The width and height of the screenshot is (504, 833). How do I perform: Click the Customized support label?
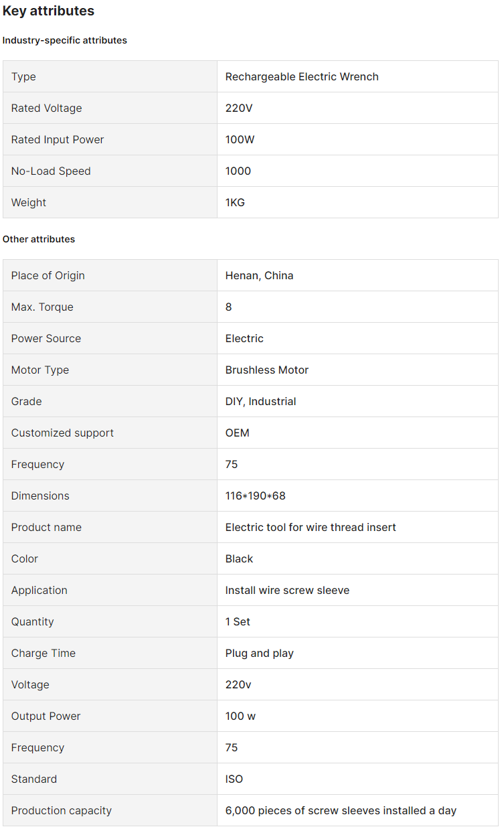tap(62, 433)
